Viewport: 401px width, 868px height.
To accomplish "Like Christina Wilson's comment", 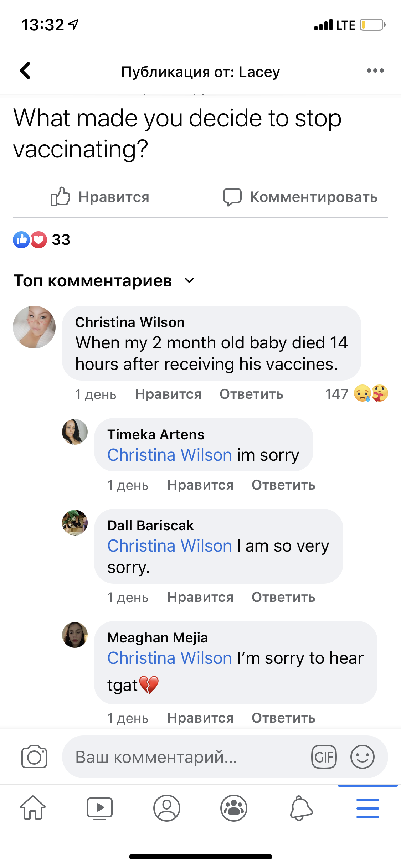I will click(x=168, y=394).
